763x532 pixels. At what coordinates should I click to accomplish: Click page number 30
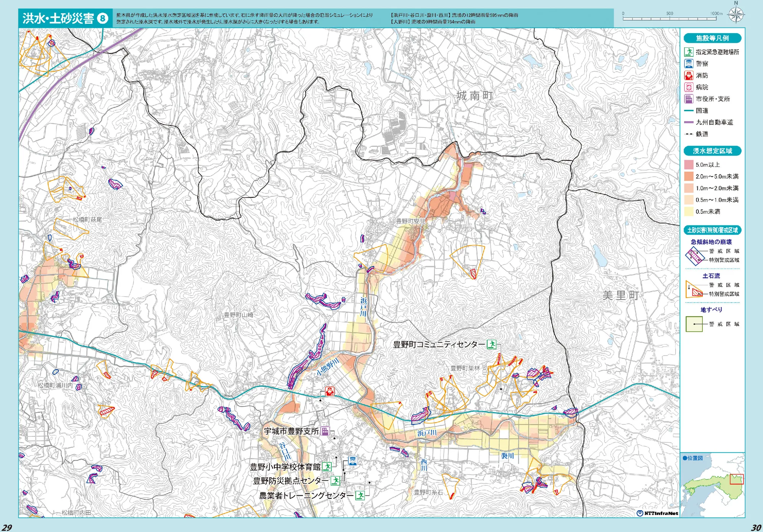point(756,527)
